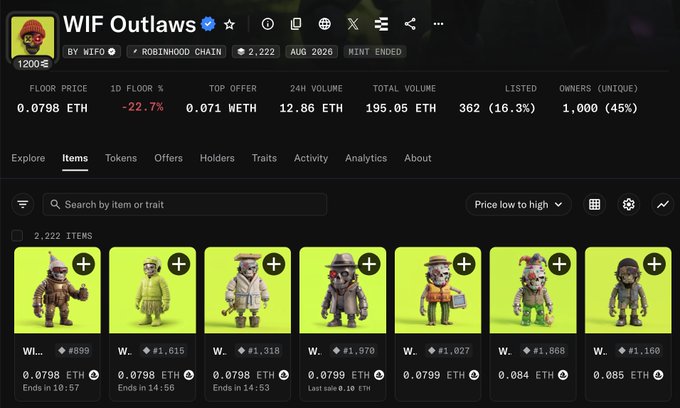The width and height of the screenshot is (680, 408).
Task: Add item #1,318 to cart
Action: [274, 264]
